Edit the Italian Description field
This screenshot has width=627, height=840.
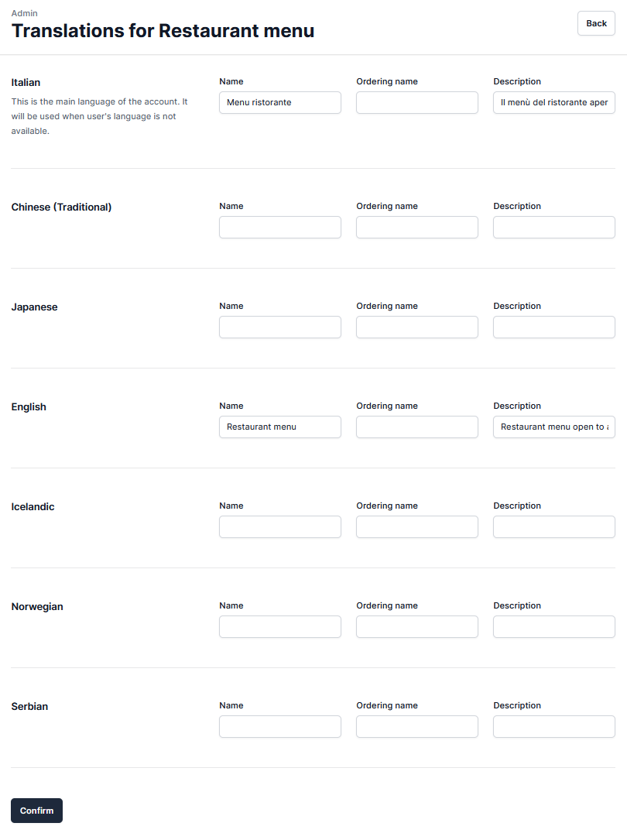point(554,103)
